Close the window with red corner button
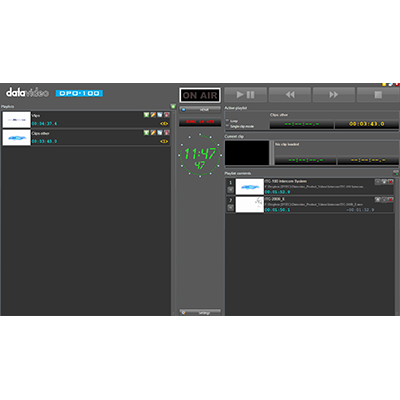This screenshot has height=400, width=400. (397, 85)
